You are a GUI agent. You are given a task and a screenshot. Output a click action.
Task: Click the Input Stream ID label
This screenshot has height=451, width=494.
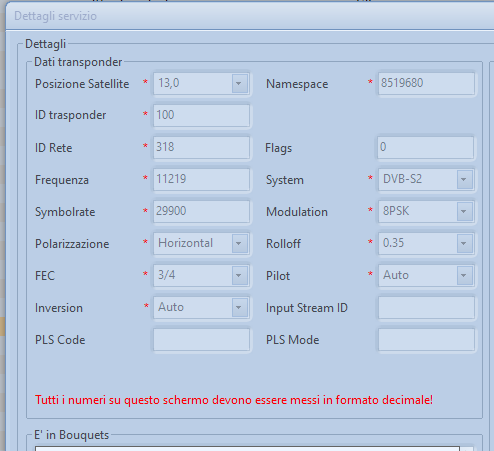click(307, 308)
